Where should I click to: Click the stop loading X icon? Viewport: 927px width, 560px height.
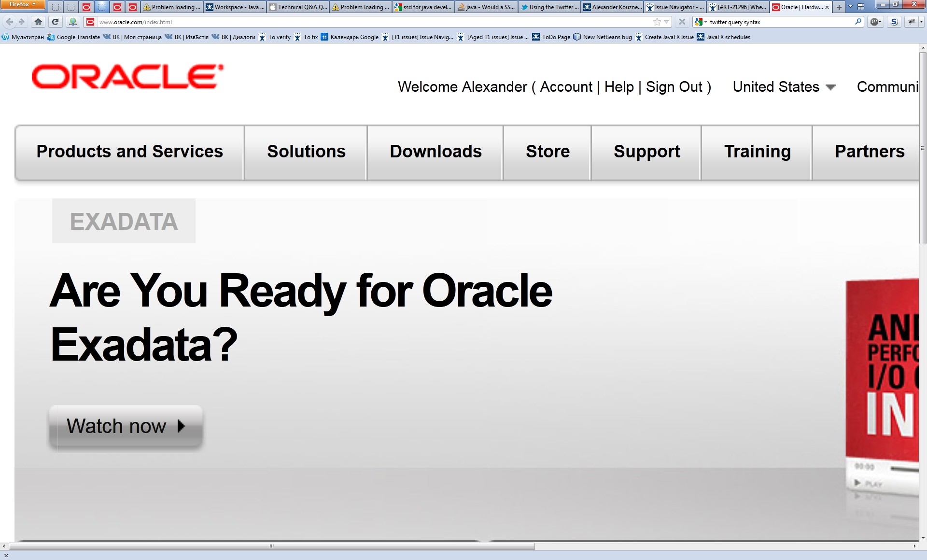pos(682,22)
